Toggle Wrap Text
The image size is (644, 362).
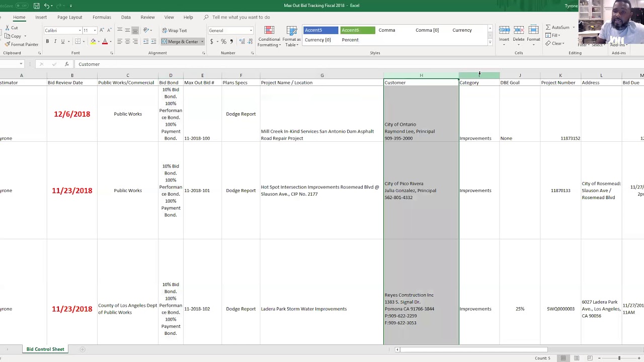[175, 31]
